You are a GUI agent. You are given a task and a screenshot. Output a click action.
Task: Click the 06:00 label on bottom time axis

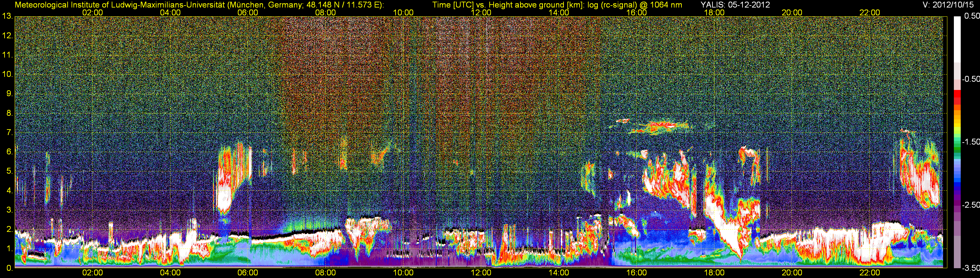248,273
